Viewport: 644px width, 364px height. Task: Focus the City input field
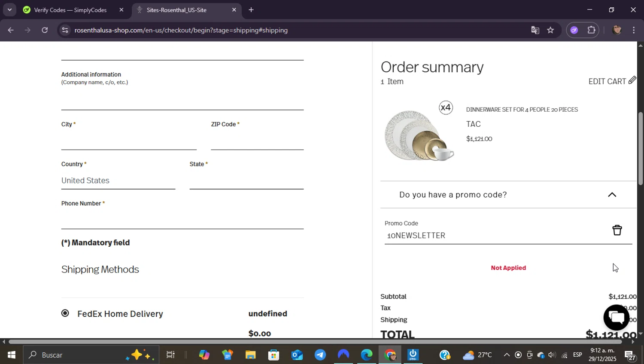point(129,141)
